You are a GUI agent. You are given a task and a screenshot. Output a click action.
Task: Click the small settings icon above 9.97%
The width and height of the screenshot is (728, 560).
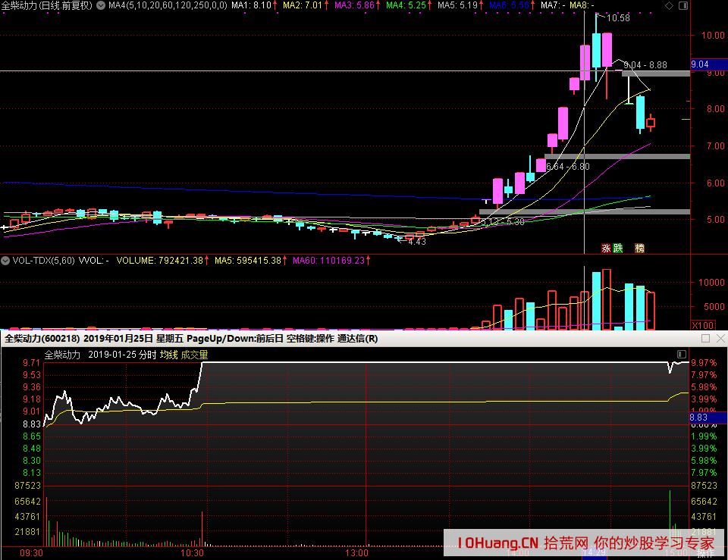(x=681, y=354)
